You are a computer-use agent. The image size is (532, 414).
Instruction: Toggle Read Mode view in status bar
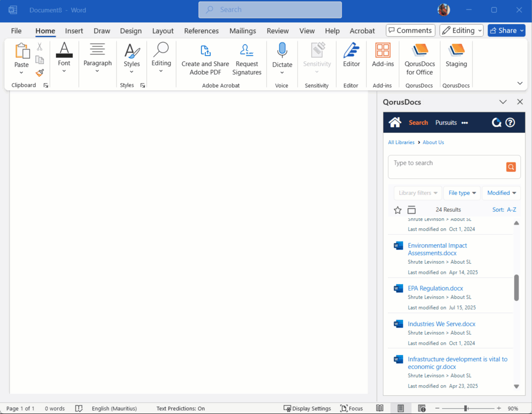tap(380, 408)
